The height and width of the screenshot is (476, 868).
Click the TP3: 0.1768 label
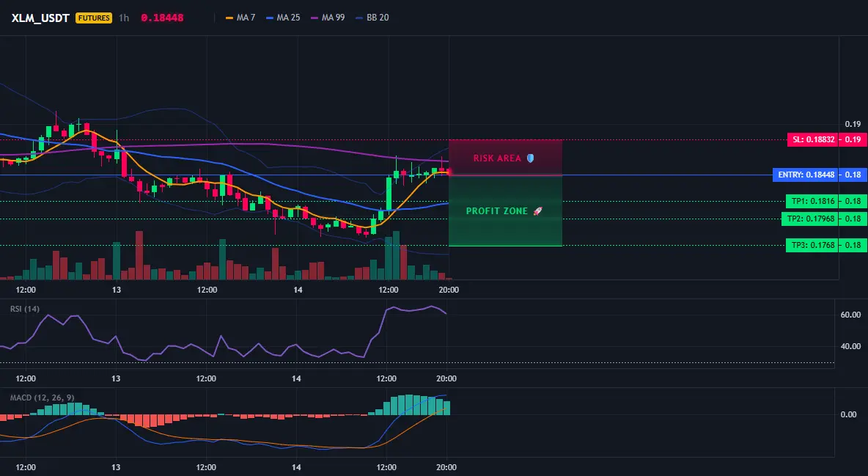[x=812, y=246]
